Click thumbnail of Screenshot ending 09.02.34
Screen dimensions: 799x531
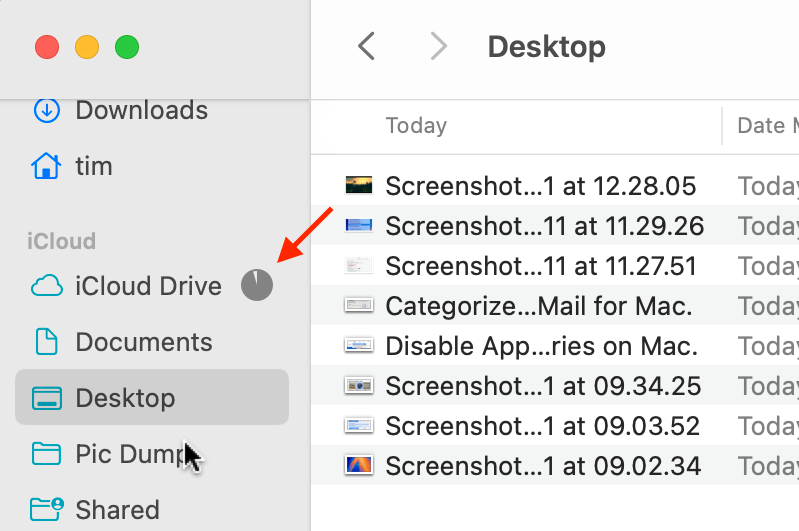359,465
